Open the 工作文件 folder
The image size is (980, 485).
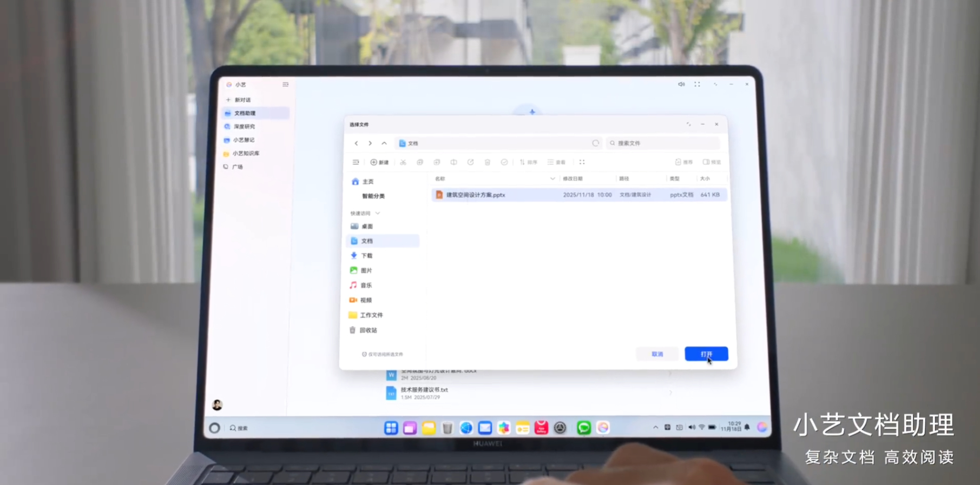(366, 315)
